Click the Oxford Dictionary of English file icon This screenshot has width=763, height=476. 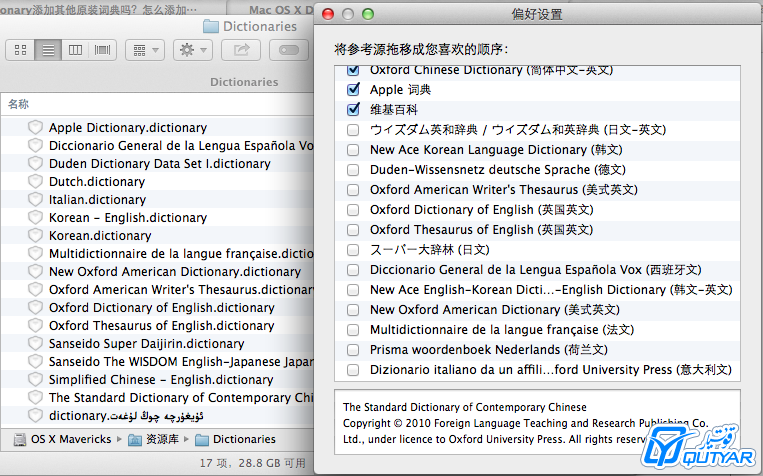point(35,308)
